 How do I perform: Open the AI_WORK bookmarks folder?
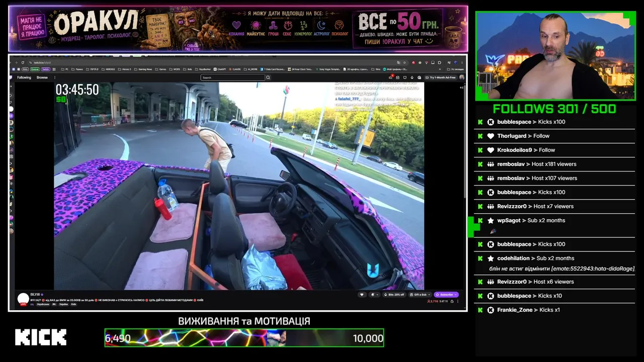251,69
